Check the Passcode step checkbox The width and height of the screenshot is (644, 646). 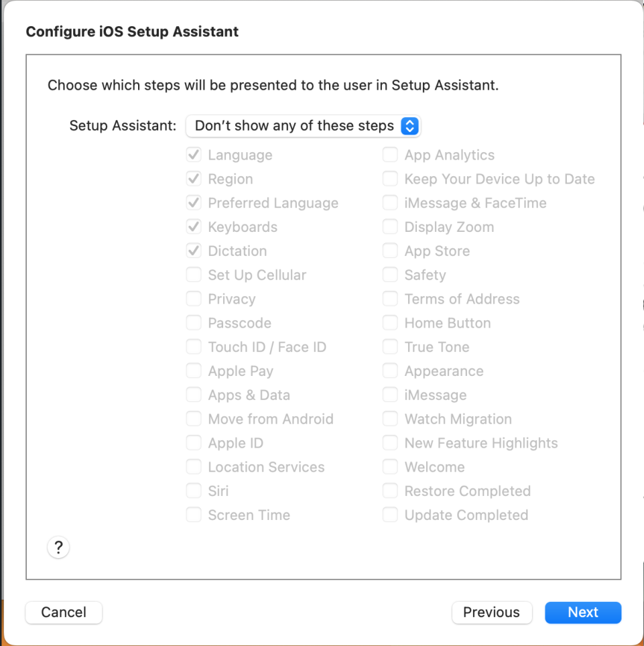pyautogui.click(x=194, y=323)
